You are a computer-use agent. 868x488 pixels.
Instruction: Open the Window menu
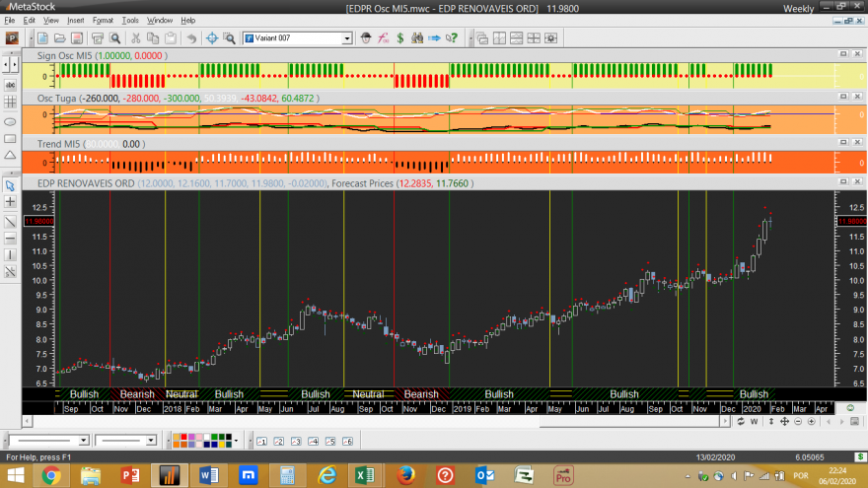click(160, 21)
